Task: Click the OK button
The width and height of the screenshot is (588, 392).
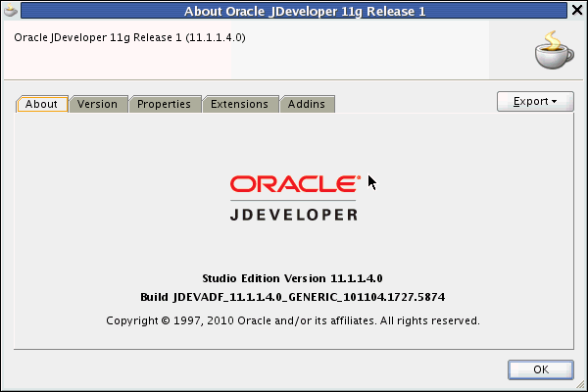Action: (x=541, y=369)
